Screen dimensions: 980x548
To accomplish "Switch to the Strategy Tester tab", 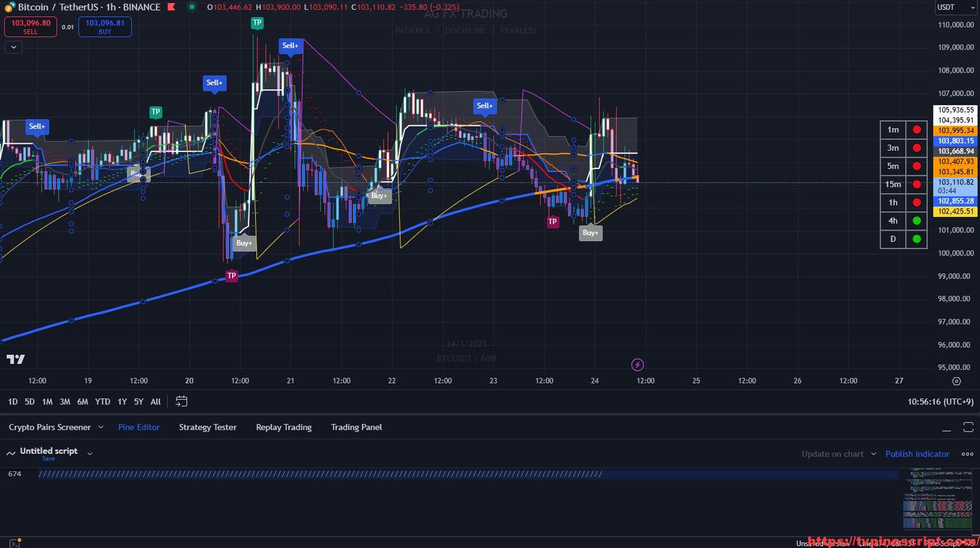I will coord(208,427).
